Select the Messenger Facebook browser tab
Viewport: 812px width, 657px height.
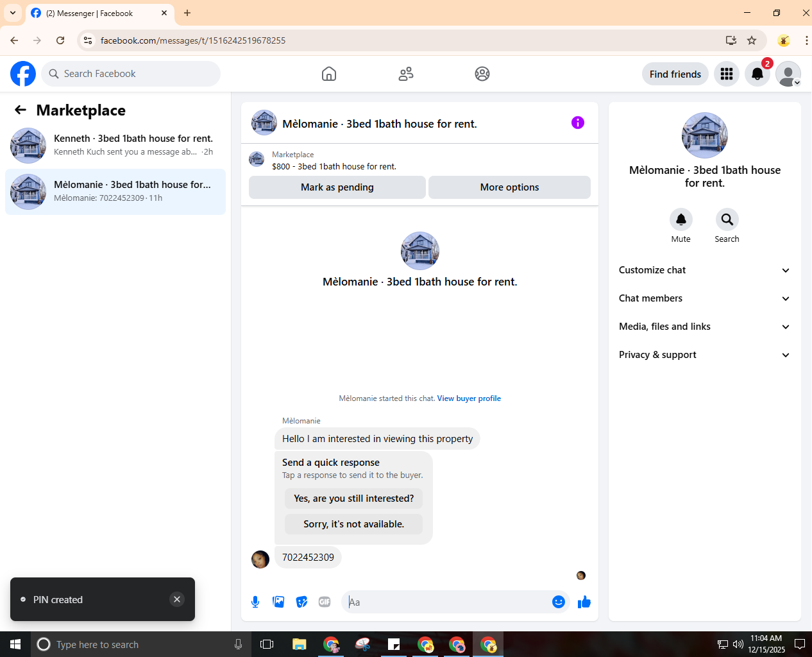[99, 13]
